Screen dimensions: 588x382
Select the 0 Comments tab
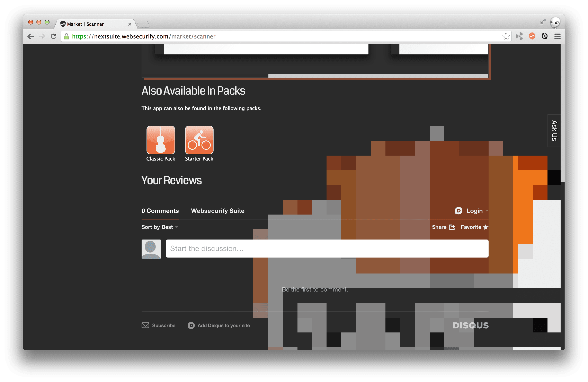coord(160,211)
